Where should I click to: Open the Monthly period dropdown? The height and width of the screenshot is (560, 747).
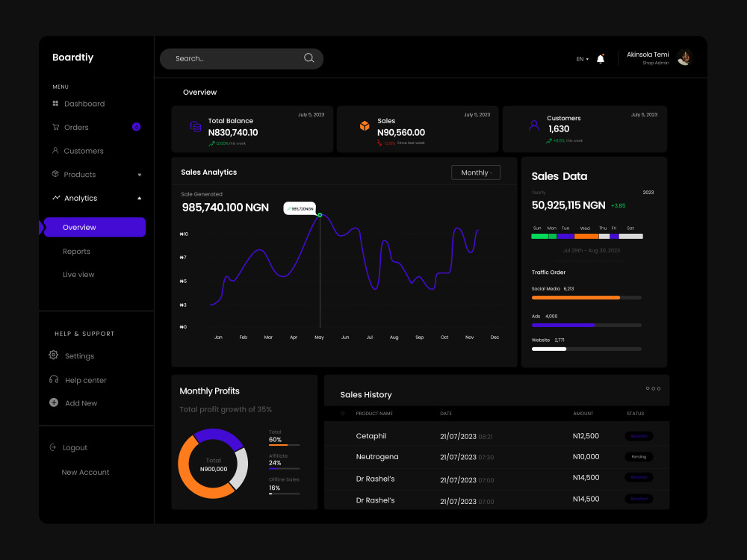476,172
